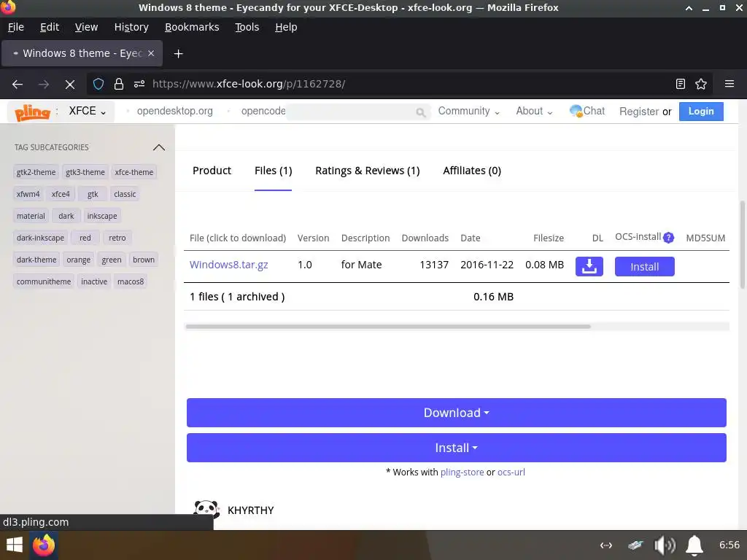Bookmark this page with star icon
747x560 pixels.
point(701,84)
